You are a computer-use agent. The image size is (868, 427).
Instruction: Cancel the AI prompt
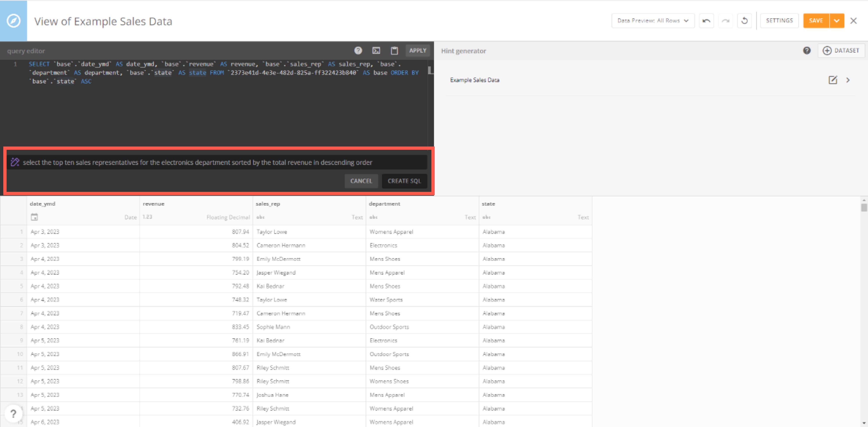point(361,181)
